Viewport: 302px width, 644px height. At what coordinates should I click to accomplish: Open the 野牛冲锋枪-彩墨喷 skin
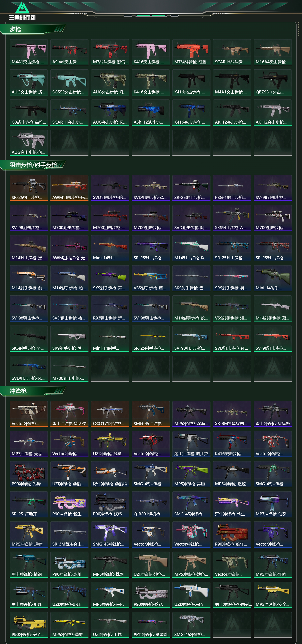point(151,625)
